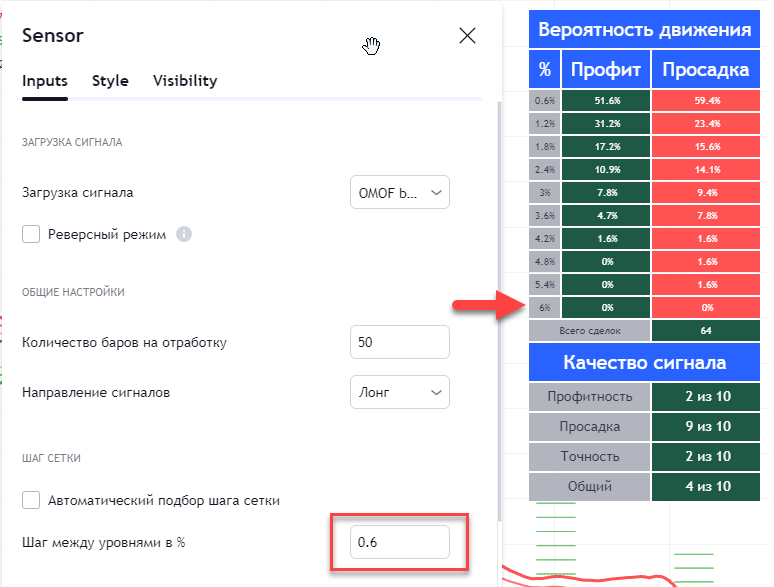Close the Sensor settings dialog
Screen dimensions: 774x587
[x=467, y=36]
